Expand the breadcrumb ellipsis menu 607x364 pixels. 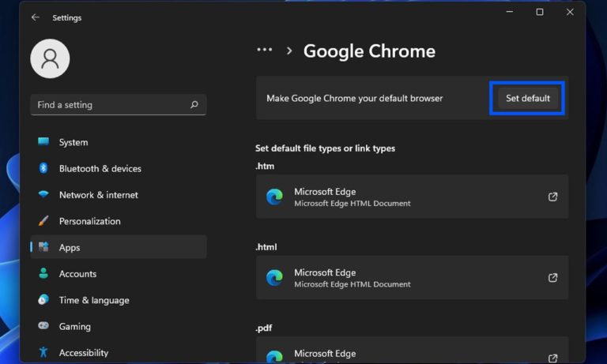pos(265,50)
